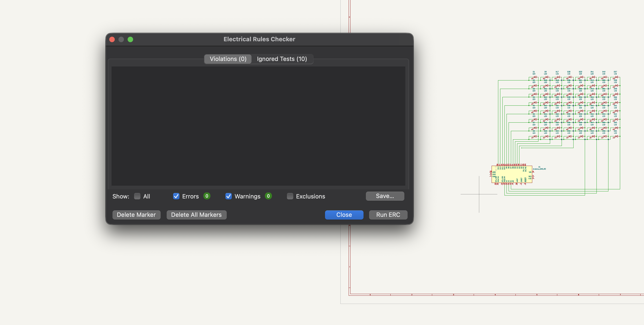The width and height of the screenshot is (644, 325).
Task: Uncheck the Errors checkbox
Action: click(176, 196)
